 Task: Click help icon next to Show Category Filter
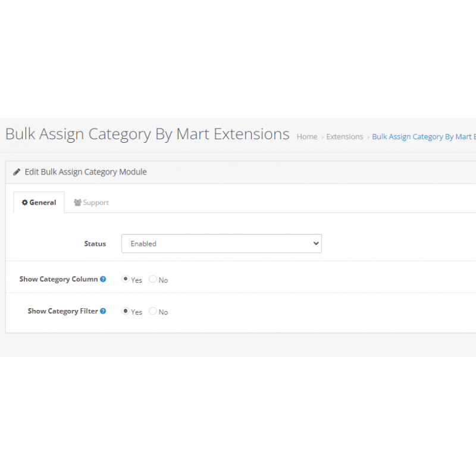coord(103,311)
